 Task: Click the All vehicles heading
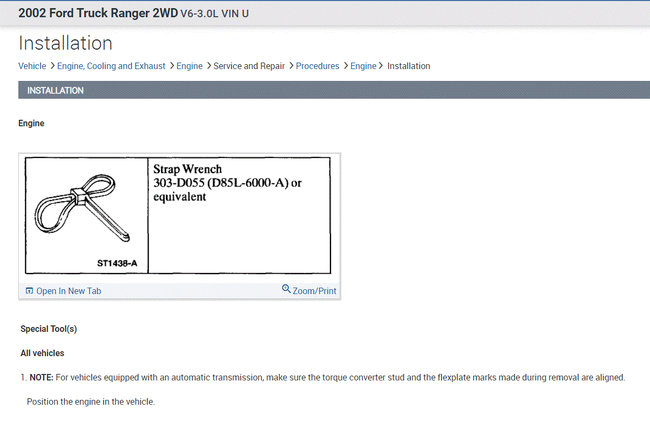tap(42, 353)
